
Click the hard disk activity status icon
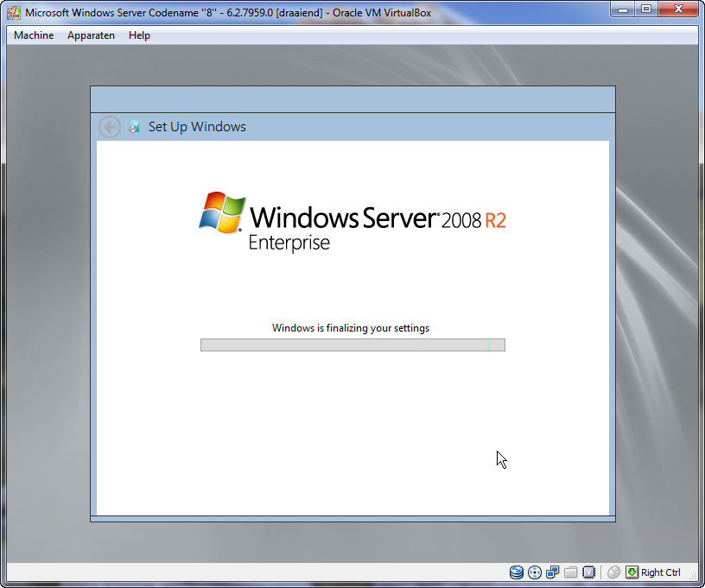tap(517, 572)
